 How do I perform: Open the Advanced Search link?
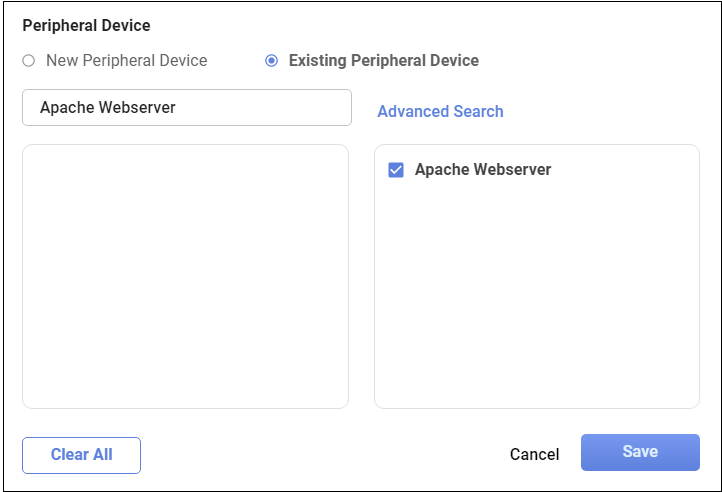[x=440, y=112]
